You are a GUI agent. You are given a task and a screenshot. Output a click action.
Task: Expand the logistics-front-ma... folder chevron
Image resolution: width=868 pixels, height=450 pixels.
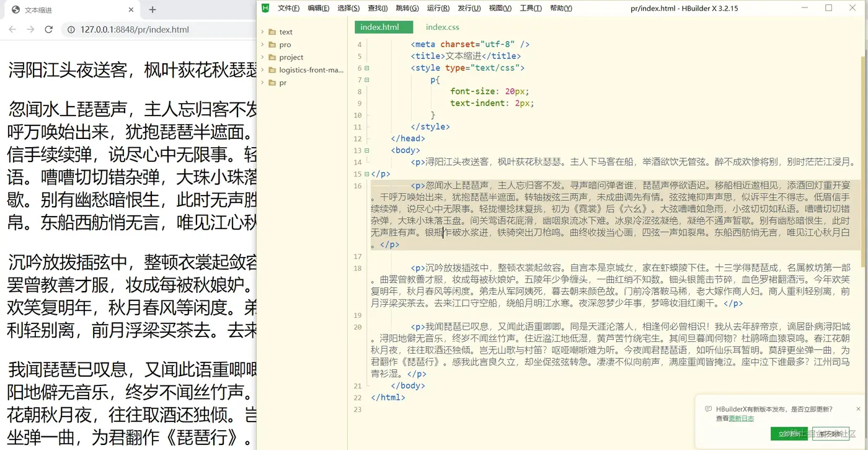(263, 70)
